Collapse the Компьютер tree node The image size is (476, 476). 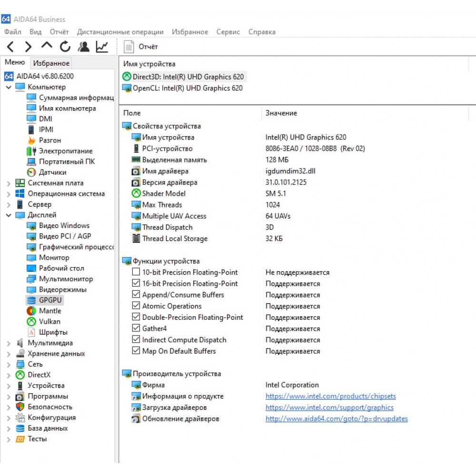click(x=9, y=87)
